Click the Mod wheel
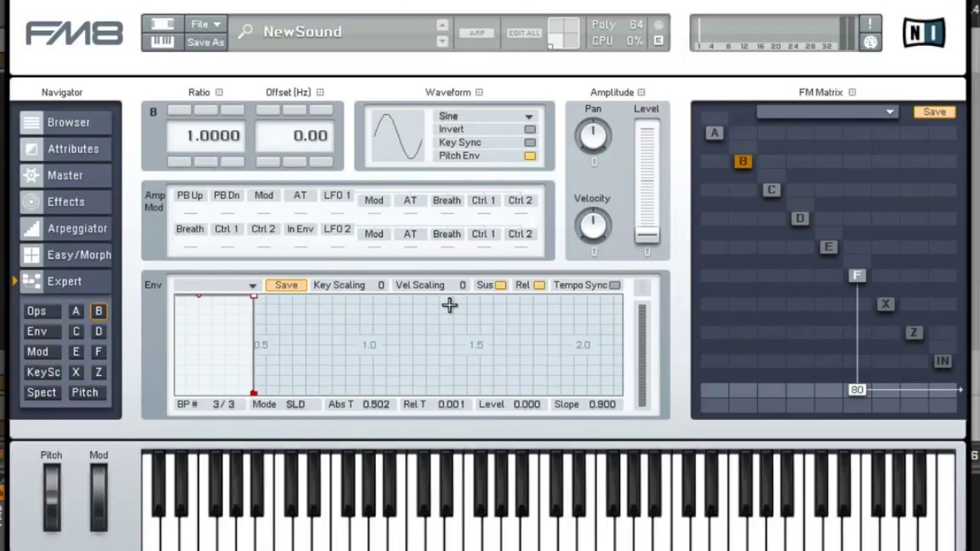Screen dimensions: 980x551 click(99, 497)
